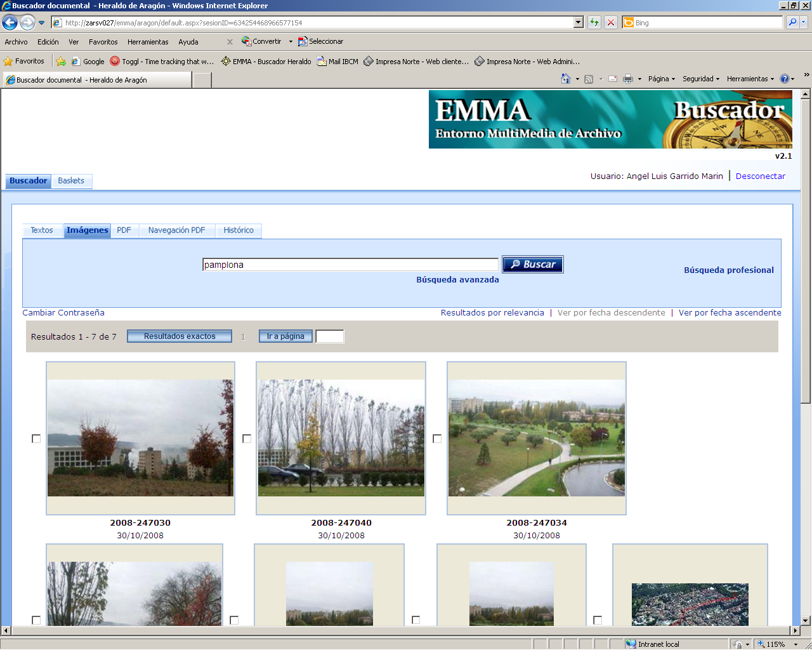812x650 pixels.
Task: Open the Impresa Norte - Web Admini favorite
Action: [x=527, y=62]
